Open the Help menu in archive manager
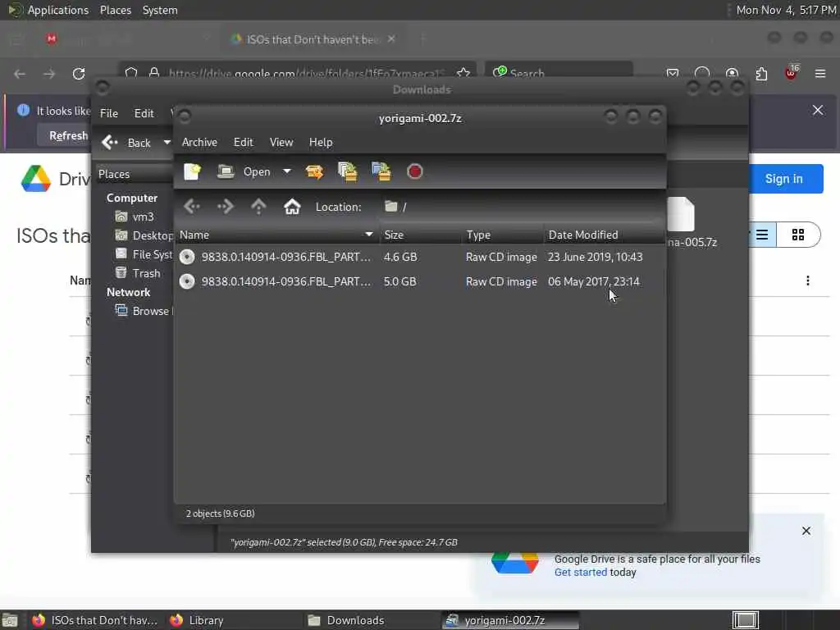 [321, 142]
